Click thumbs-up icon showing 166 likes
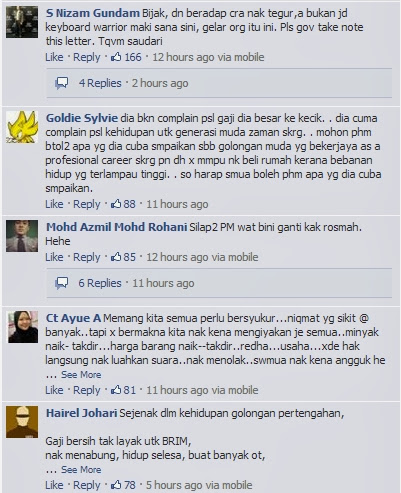Image resolution: width=401 pixels, height=493 pixels. click(116, 57)
